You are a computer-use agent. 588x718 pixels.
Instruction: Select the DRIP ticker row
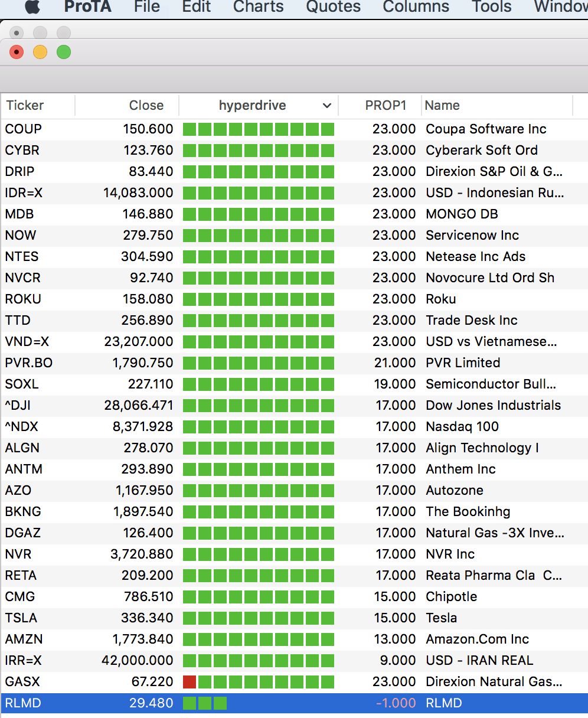(294, 172)
